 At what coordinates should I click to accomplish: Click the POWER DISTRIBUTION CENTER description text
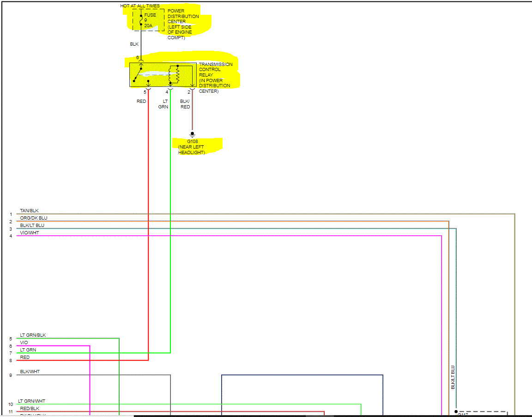[183, 24]
